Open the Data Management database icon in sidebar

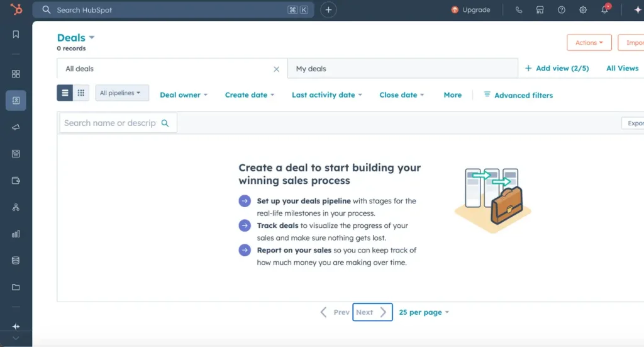(16, 260)
